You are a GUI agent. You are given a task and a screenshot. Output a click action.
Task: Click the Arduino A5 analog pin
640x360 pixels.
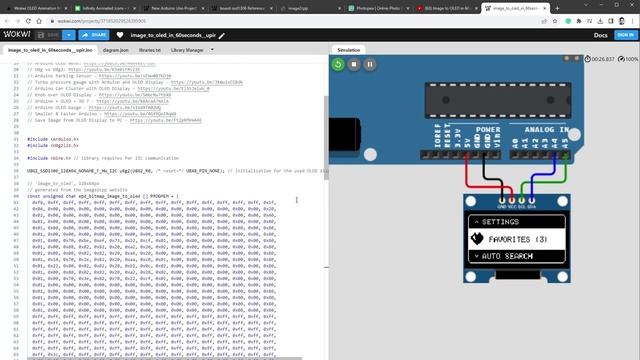tap(565, 155)
